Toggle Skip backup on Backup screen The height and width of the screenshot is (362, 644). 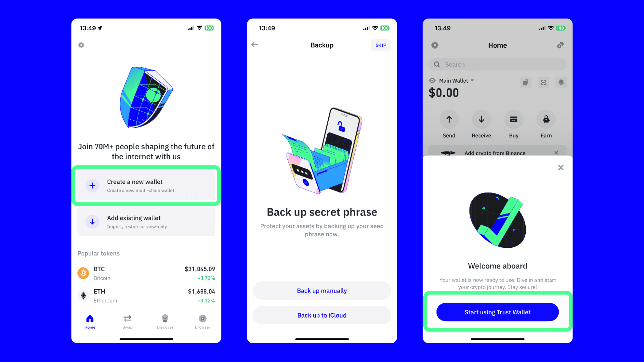coord(380,45)
